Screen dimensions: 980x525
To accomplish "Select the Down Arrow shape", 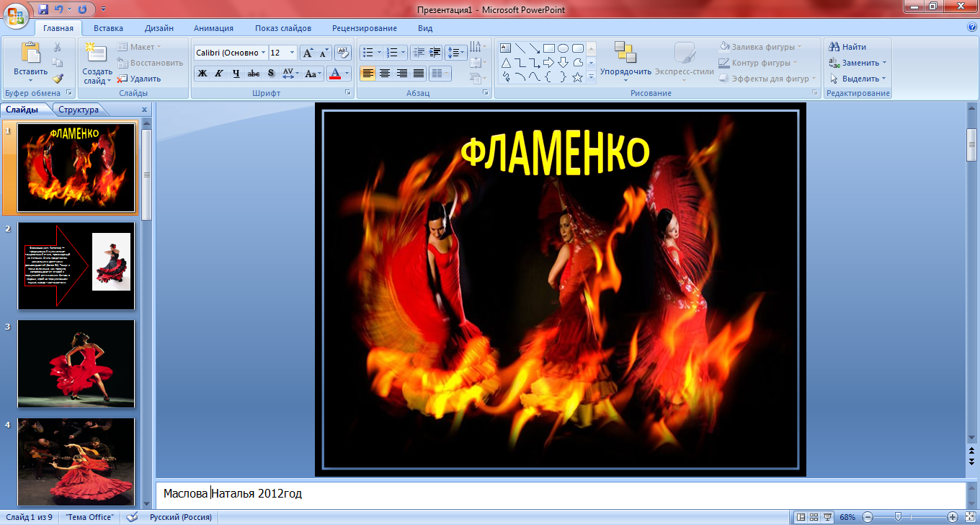I will (563, 63).
